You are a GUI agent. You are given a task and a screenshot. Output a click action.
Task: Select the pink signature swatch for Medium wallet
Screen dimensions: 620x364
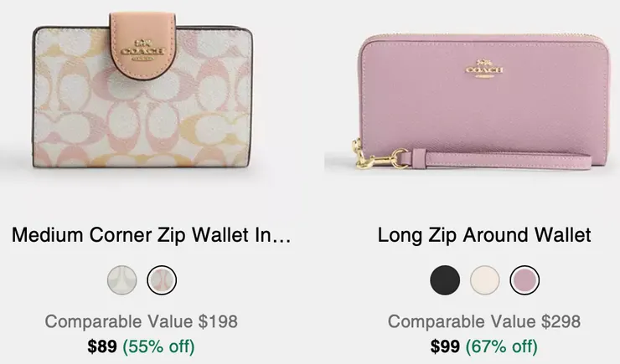pos(162,280)
